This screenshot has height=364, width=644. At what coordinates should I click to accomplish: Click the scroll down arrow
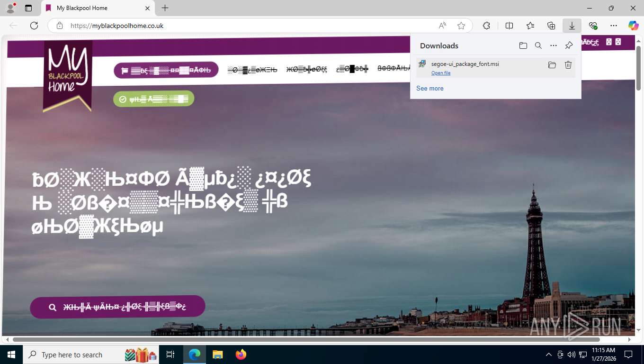(x=638, y=330)
